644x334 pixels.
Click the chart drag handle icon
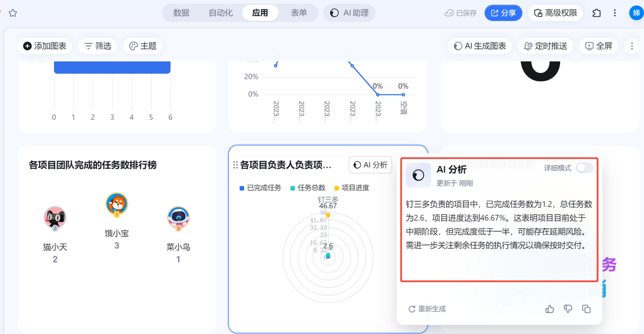pos(235,165)
